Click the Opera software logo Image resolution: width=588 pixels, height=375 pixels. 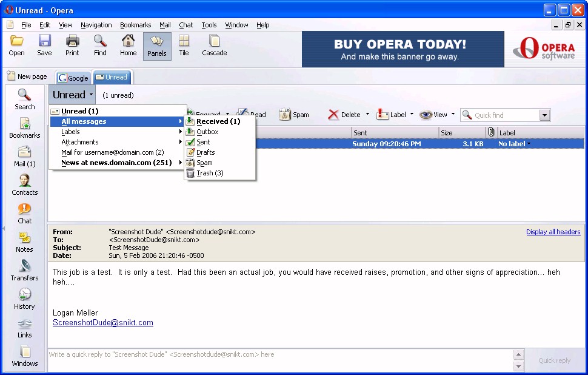pyautogui.click(x=543, y=49)
